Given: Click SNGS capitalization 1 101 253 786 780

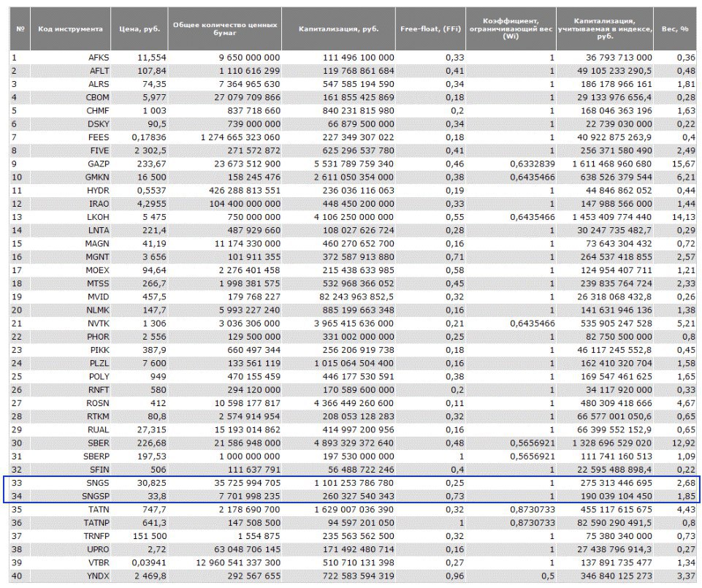Looking at the screenshot, I should pos(354,483).
